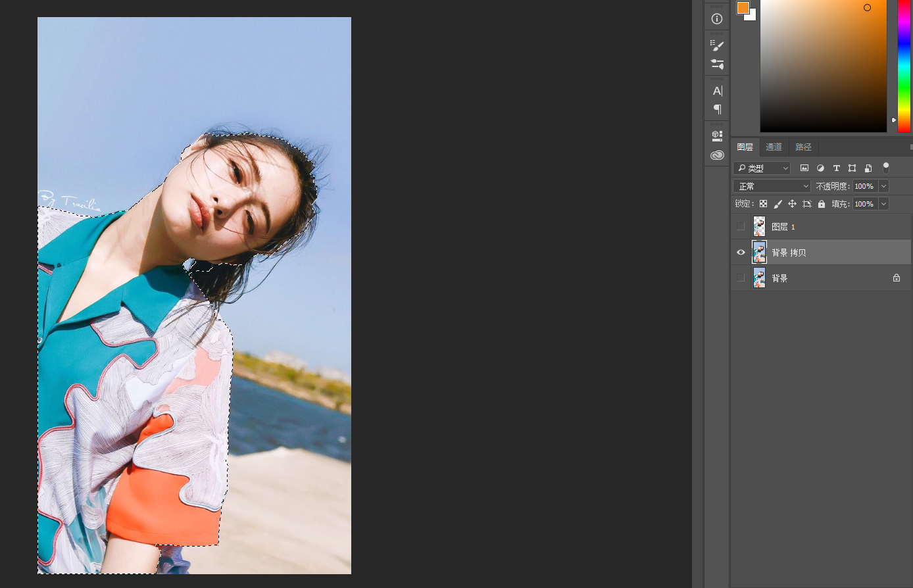Open the 正常 blend mode dropdown

(x=772, y=186)
